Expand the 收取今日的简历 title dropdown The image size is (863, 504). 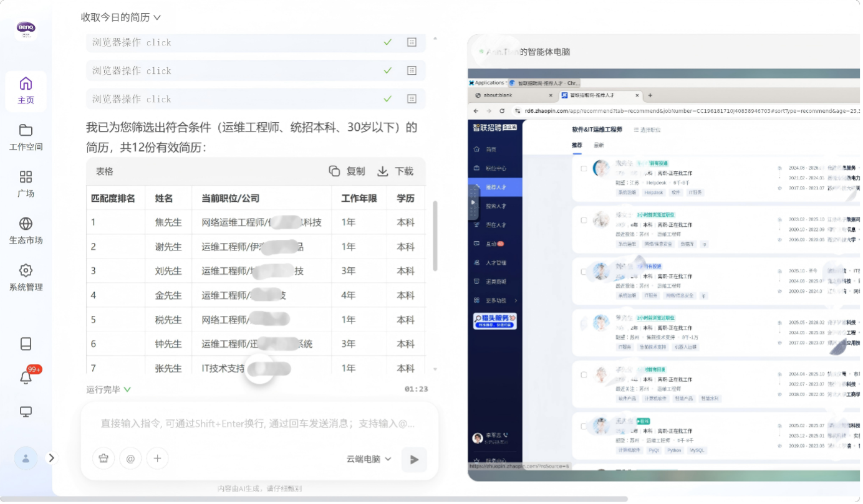[x=121, y=17]
